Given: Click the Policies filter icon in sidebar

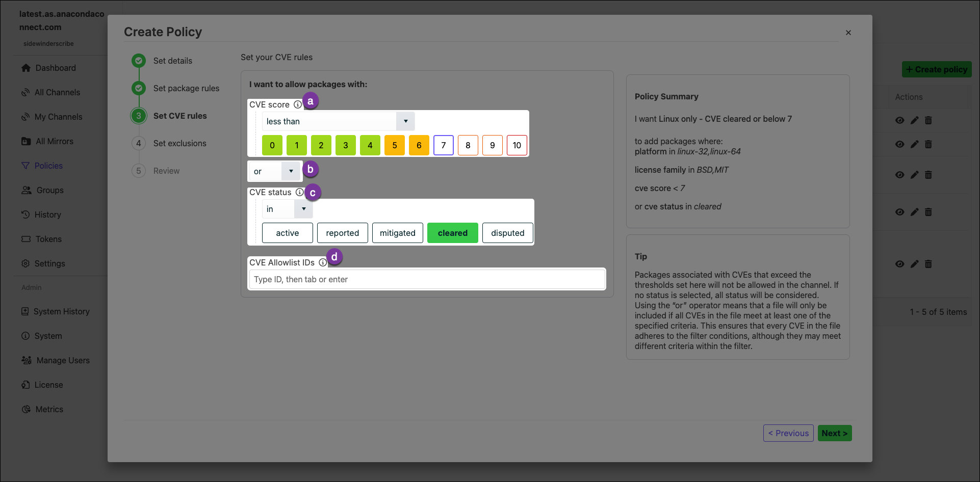Looking at the screenshot, I should 25,166.
